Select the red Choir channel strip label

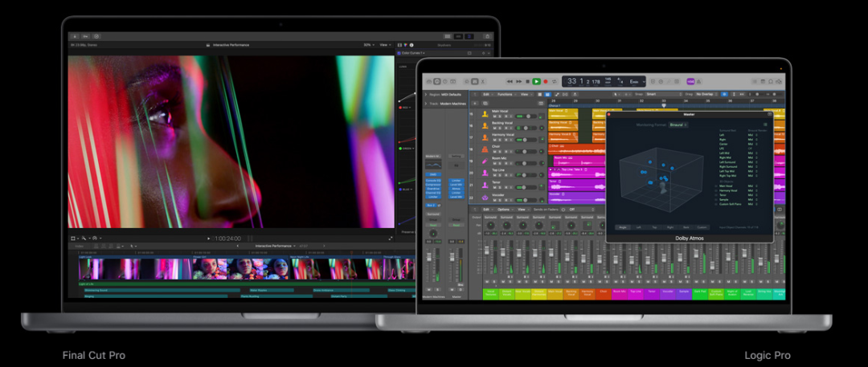604,293
